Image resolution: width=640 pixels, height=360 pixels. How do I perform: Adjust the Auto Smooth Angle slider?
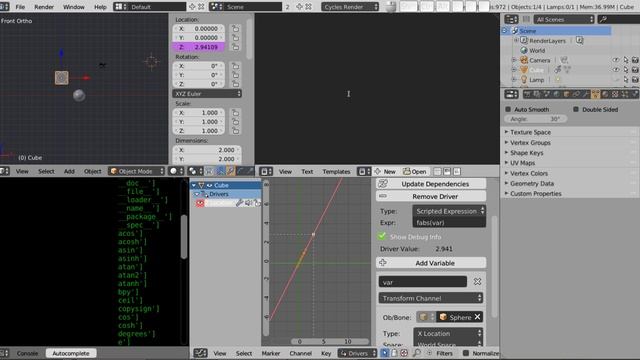(536, 119)
